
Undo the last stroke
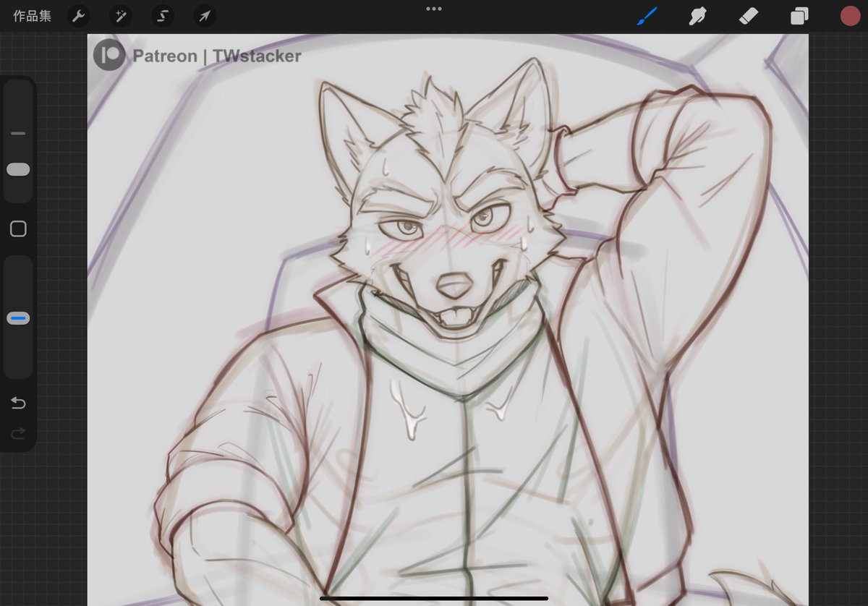click(18, 403)
